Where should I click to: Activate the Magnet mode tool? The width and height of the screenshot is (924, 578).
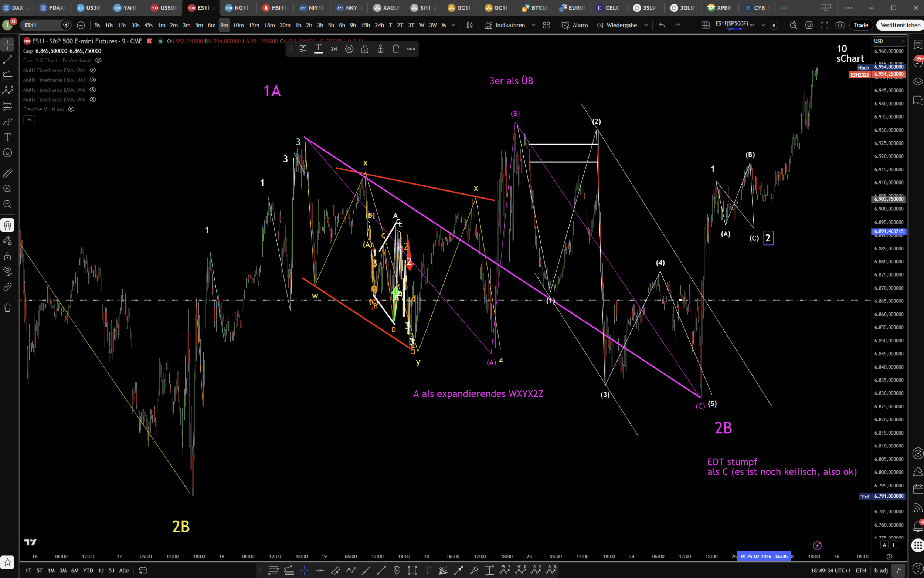(x=7, y=225)
